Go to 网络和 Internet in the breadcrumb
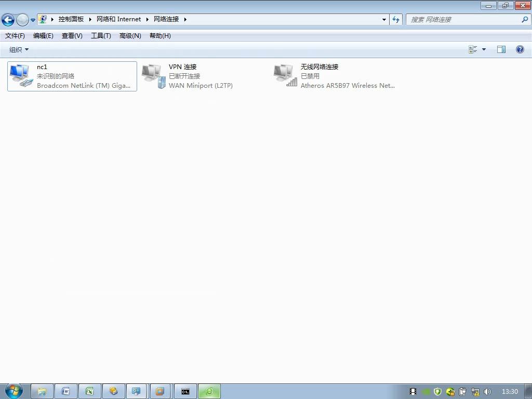Viewport: 532px width, 399px height. point(119,19)
